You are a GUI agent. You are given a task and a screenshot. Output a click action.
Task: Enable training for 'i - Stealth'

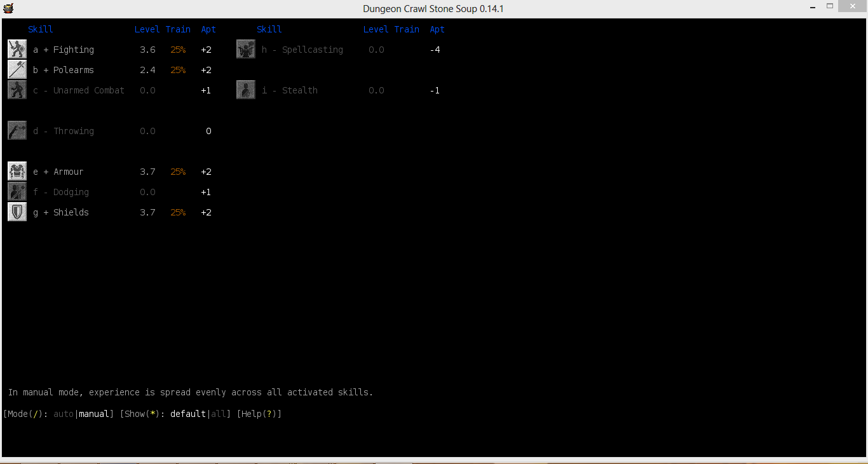[x=290, y=90]
